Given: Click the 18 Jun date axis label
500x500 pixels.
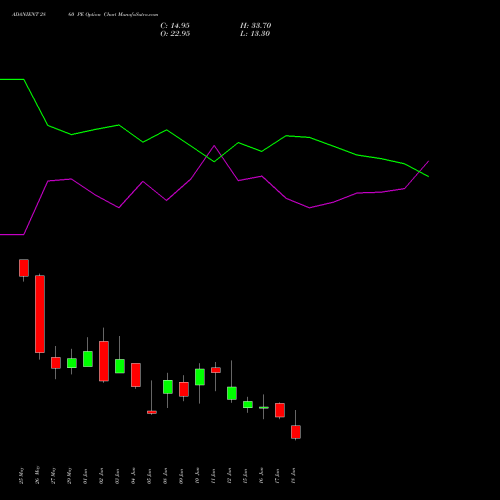Looking at the screenshot, I should [x=294, y=475].
